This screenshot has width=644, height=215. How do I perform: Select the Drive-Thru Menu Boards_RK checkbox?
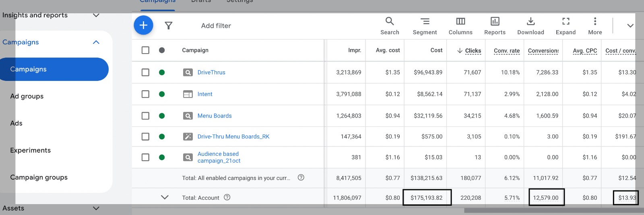click(x=145, y=136)
